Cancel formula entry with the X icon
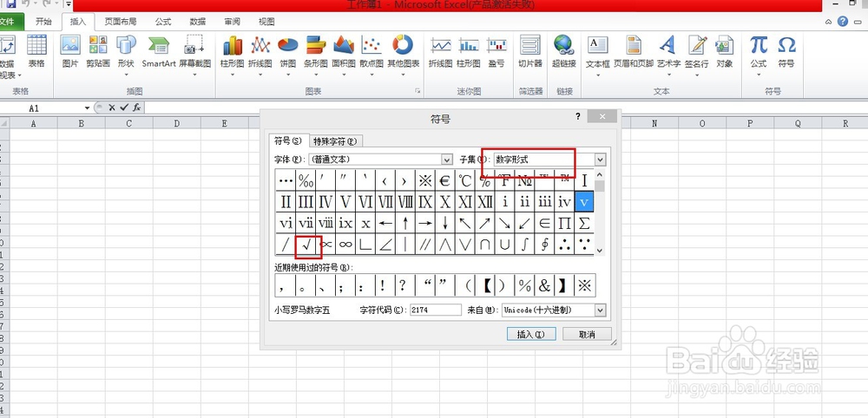This screenshot has height=418, width=868. pyautogui.click(x=112, y=108)
